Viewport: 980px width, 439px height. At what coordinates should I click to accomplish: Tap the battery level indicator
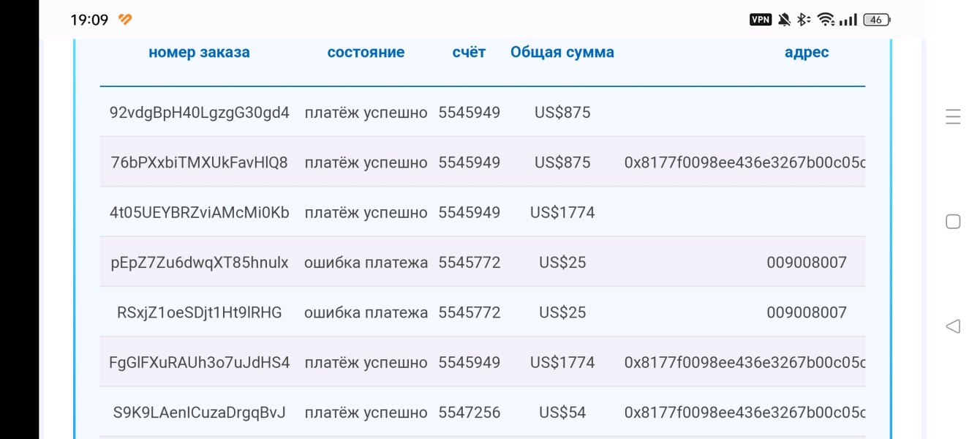point(877,20)
